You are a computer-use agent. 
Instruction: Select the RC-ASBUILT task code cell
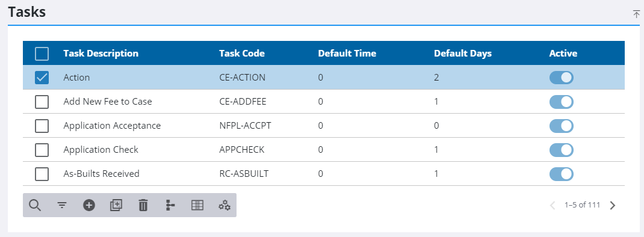(244, 174)
